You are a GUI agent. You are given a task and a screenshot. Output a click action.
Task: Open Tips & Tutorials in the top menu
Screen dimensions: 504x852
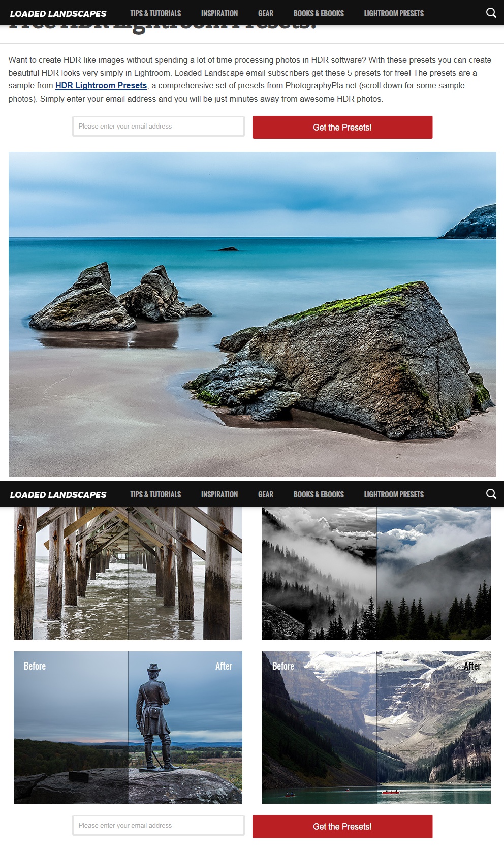[155, 13]
